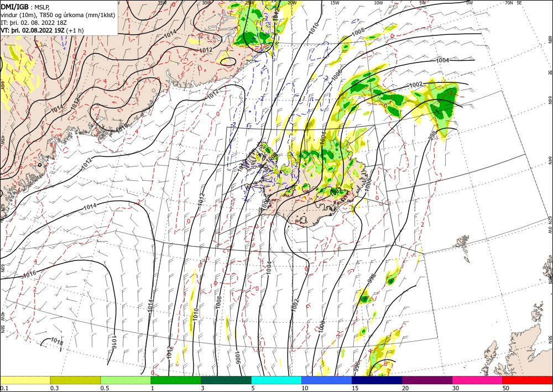The image size is (553, 392).
Task: Click the '15W' longitude label at top
Action: (335, 2)
